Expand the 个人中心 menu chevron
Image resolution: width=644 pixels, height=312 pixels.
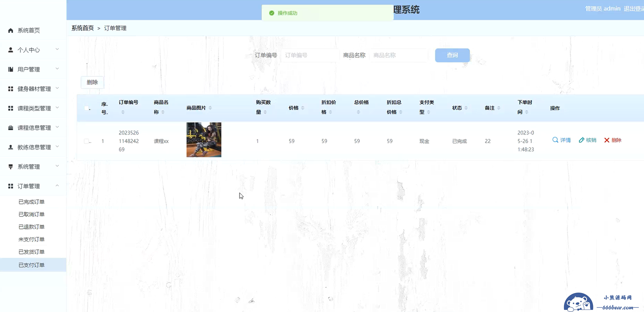click(x=57, y=49)
